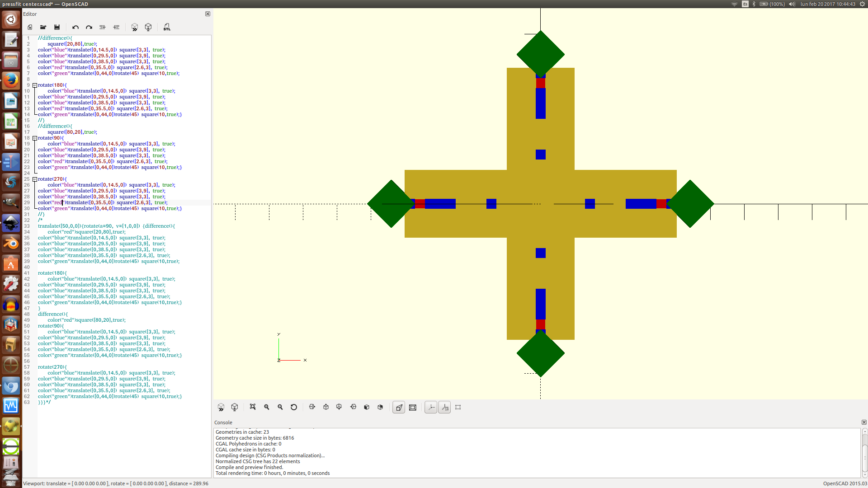Toggle the show scale markers button
868x488 pixels.
click(x=445, y=407)
